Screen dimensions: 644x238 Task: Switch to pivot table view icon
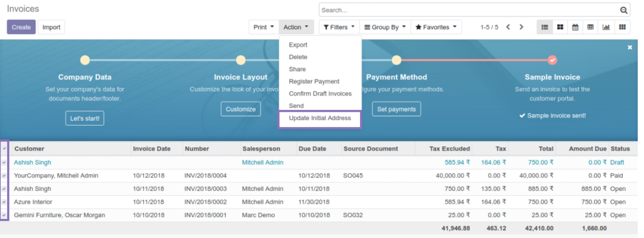[590, 27]
